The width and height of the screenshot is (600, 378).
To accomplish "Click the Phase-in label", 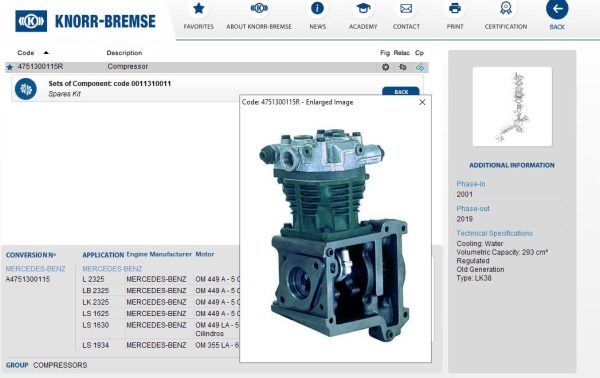I will point(471,184).
